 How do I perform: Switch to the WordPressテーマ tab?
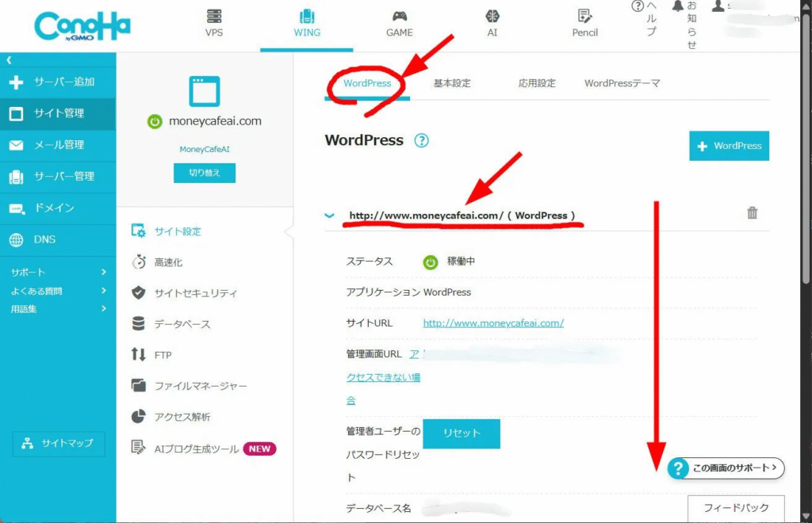[x=622, y=83]
